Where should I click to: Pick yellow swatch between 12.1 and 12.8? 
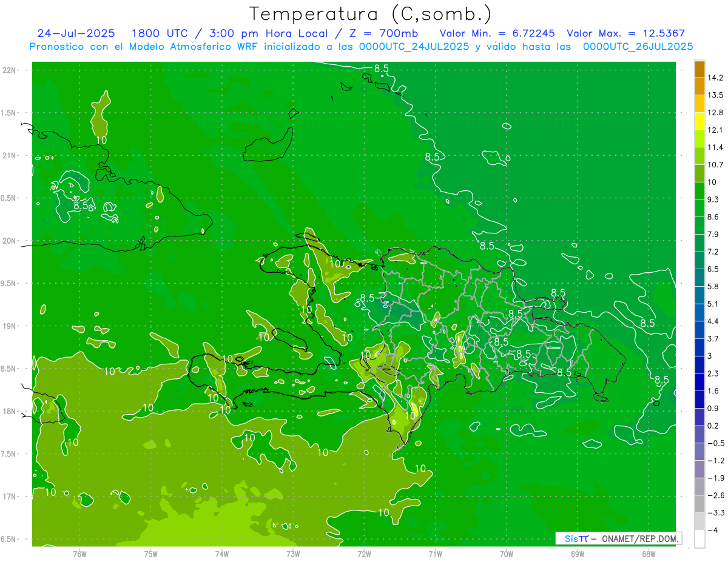pyautogui.click(x=699, y=121)
